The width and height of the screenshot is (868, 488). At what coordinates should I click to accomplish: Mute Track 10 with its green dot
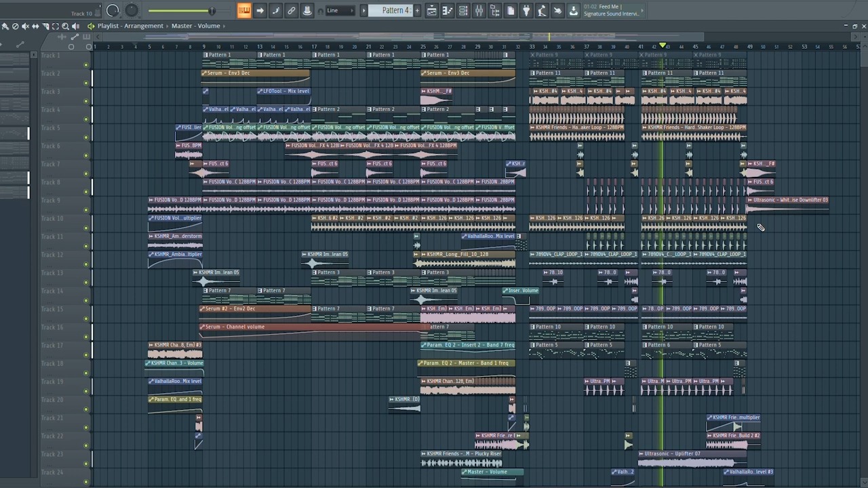coord(86,228)
